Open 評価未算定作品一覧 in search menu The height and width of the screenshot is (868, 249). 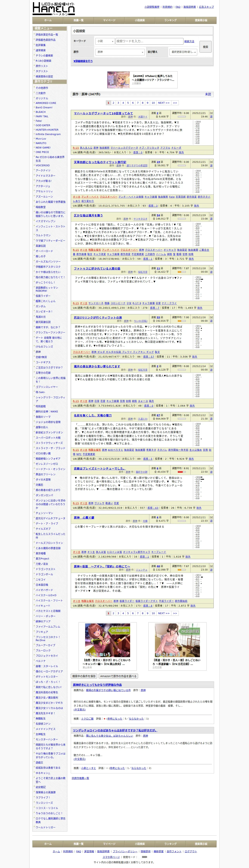click(47, 35)
